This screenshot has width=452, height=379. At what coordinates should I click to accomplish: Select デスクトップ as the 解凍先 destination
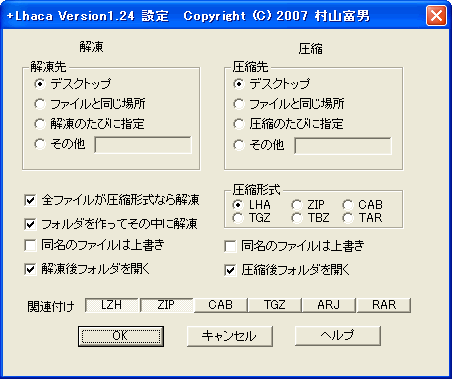pos(40,84)
